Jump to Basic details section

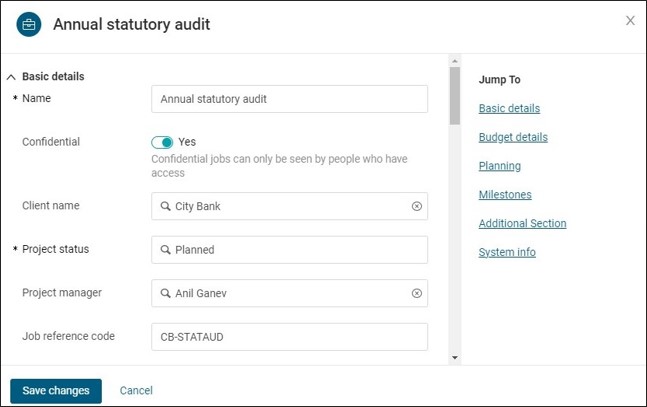point(509,108)
